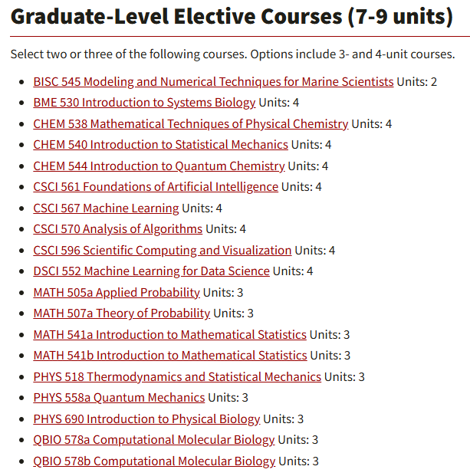The height and width of the screenshot is (476, 470).
Task: Visit CSCI 570 Analysis of Algorithms link
Action: click(117, 228)
